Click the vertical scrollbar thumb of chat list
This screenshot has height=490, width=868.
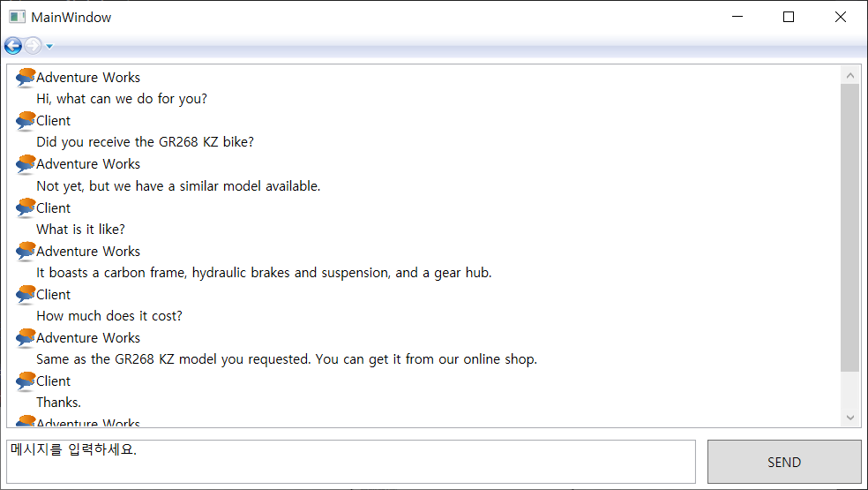point(849,228)
